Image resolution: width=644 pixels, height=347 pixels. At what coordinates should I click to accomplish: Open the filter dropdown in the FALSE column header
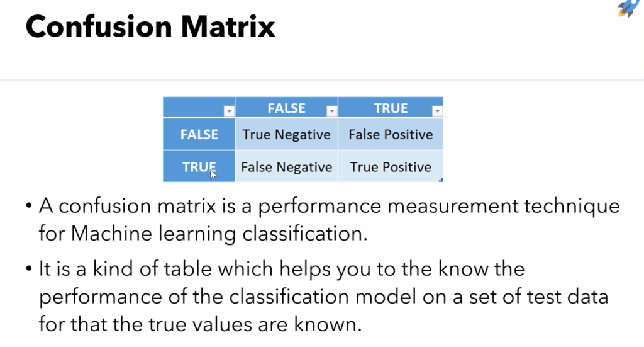pyautogui.click(x=331, y=111)
